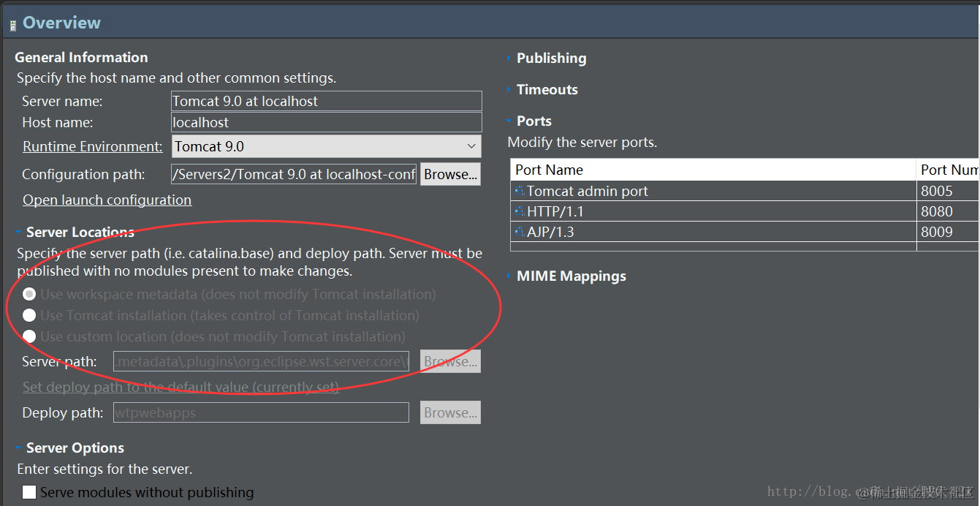The height and width of the screenshot is (506, 980).
Task: Enable Serve modules without publishing checkbox
Action: coord(29,492)
